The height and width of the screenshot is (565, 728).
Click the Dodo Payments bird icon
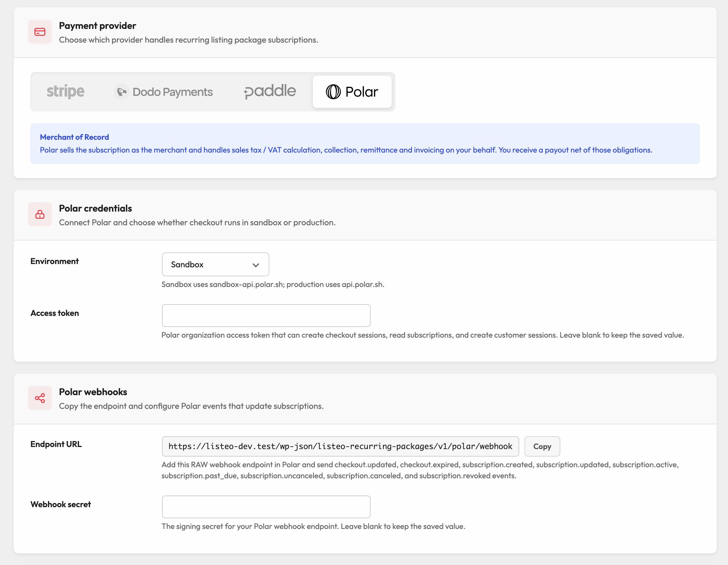point(122,92)
